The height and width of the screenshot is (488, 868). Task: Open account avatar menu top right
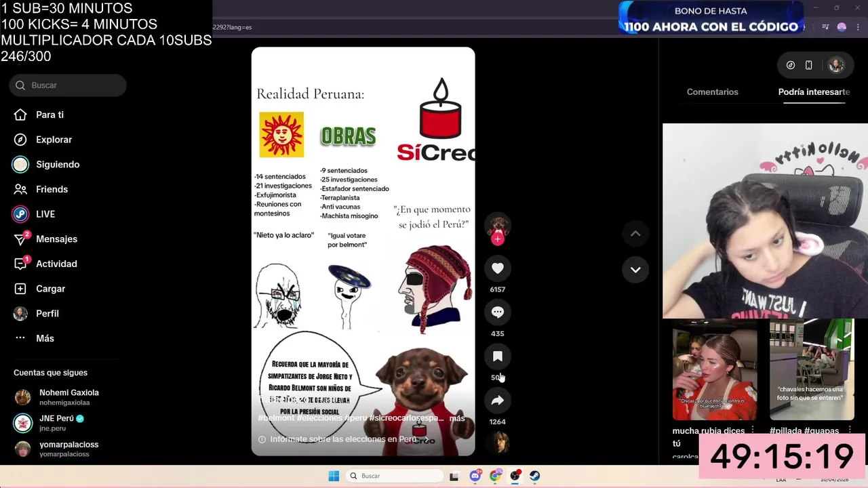click(836, 65)
